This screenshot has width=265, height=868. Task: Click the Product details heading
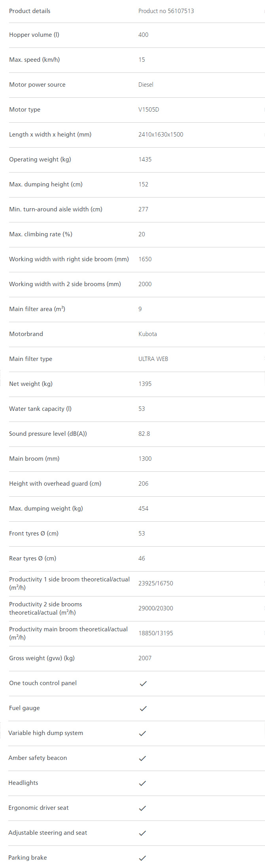tap(30, 11)
